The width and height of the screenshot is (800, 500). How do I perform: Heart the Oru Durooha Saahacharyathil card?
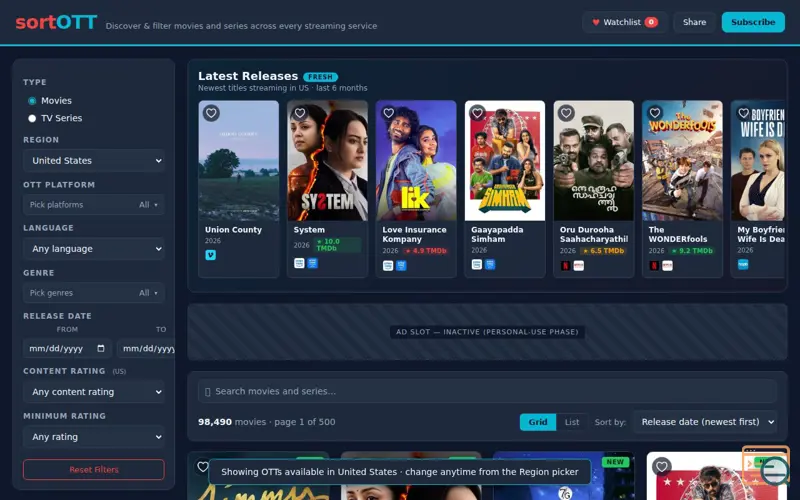coord(566,113)
